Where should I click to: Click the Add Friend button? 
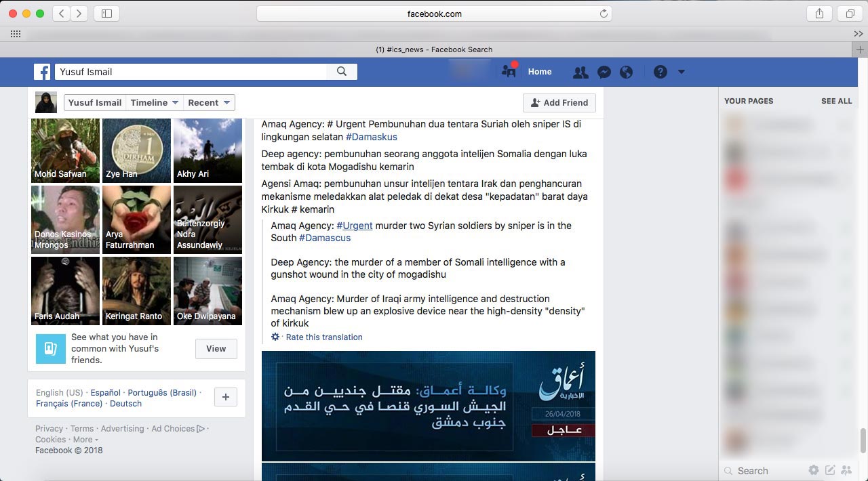[559, 103]
